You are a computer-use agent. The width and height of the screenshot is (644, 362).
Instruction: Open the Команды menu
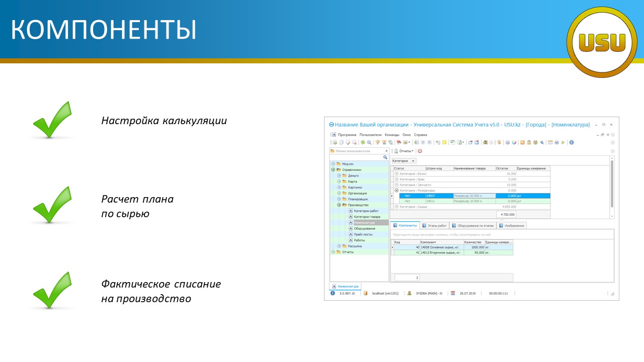(392, 135)
